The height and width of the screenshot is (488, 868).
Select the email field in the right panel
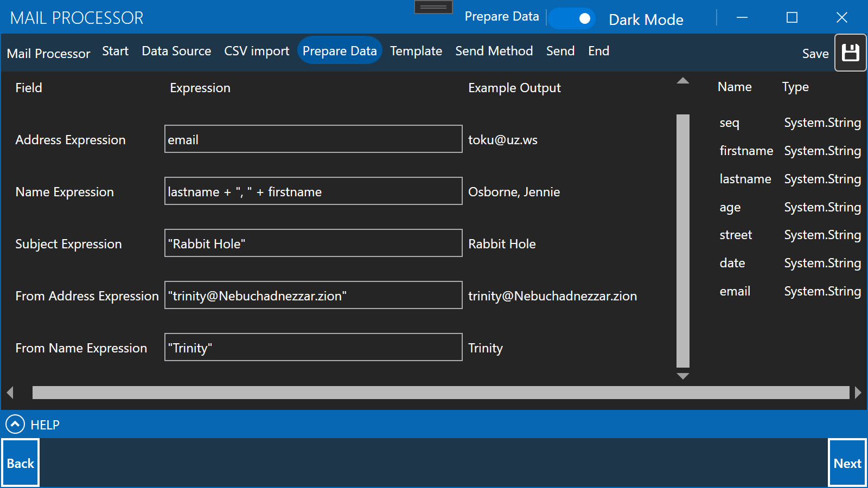click(x=735, y=291)
